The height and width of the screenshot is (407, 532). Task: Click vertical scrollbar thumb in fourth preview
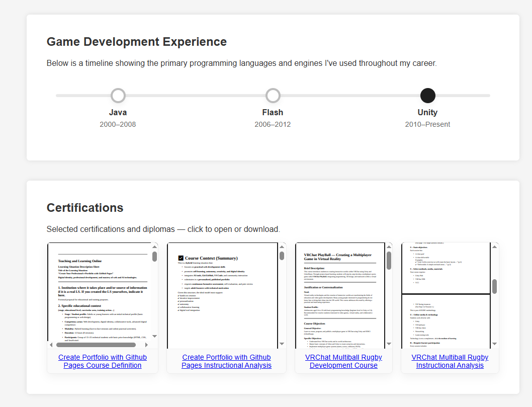coord(495,286)
